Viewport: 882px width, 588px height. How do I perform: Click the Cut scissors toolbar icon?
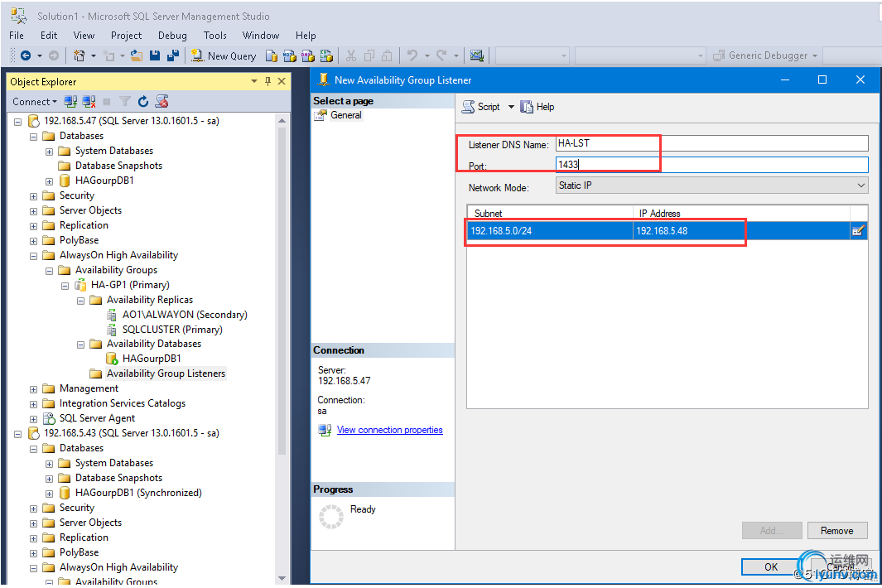(x=351, y=55)
